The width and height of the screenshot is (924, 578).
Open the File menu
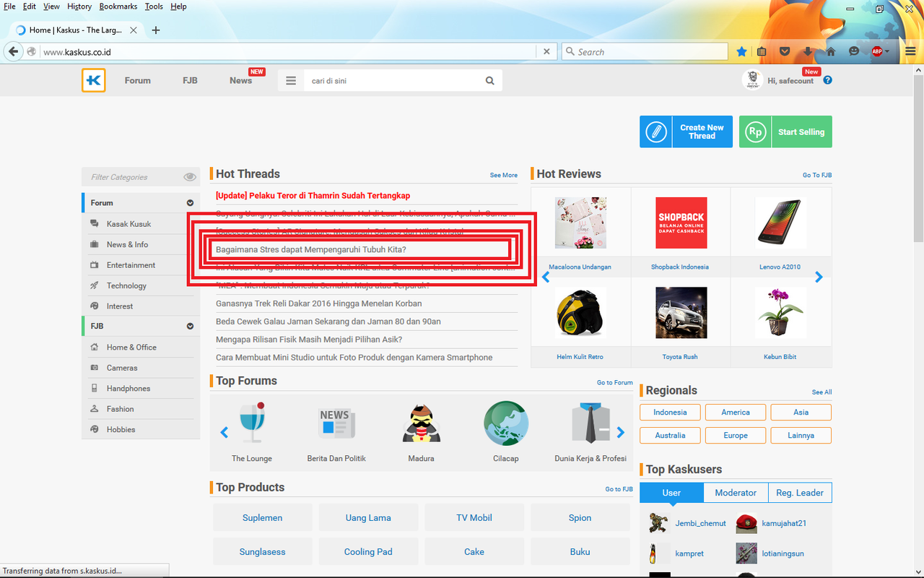pyautogui.click(x=9, y=7)
